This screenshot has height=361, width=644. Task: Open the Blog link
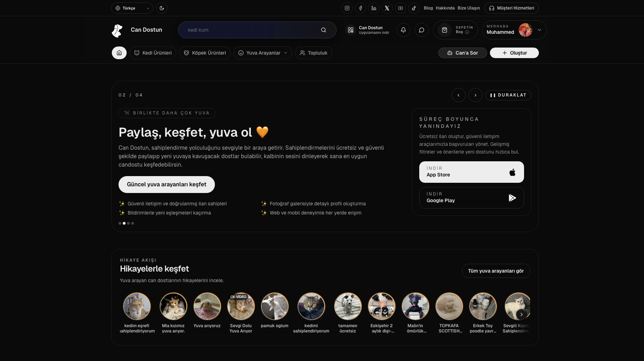pos(428,8)
